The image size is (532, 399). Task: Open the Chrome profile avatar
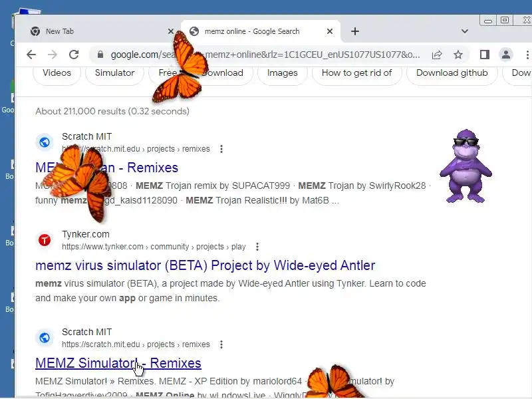tap(505, 55)
